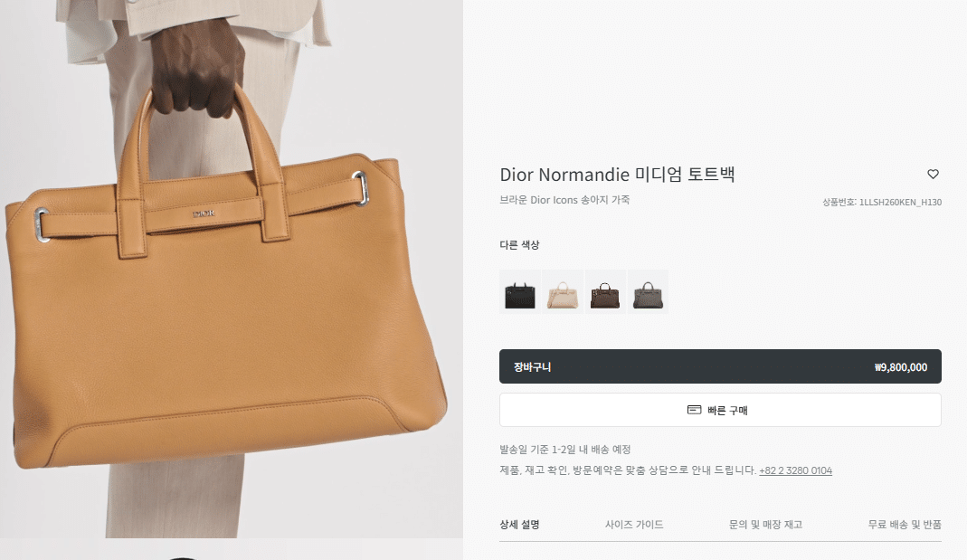Screen dimensions: 967x560
Task: Open the 상세 설명 tab
Action: 519,524
